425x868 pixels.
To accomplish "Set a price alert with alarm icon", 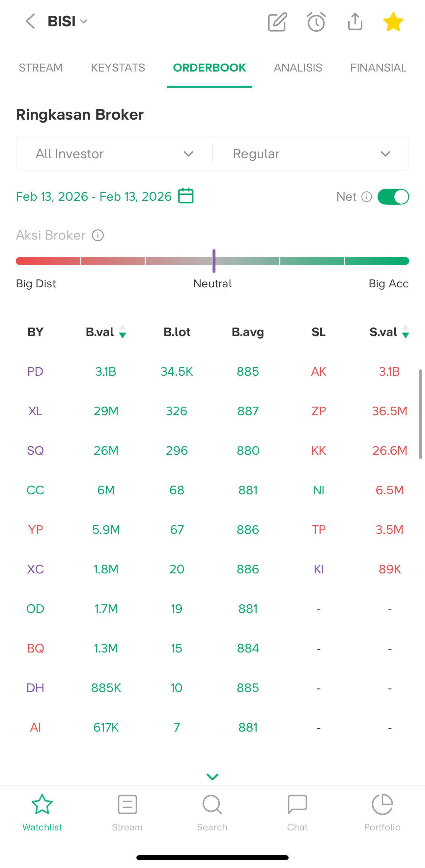I will click(x=316, y=22).
